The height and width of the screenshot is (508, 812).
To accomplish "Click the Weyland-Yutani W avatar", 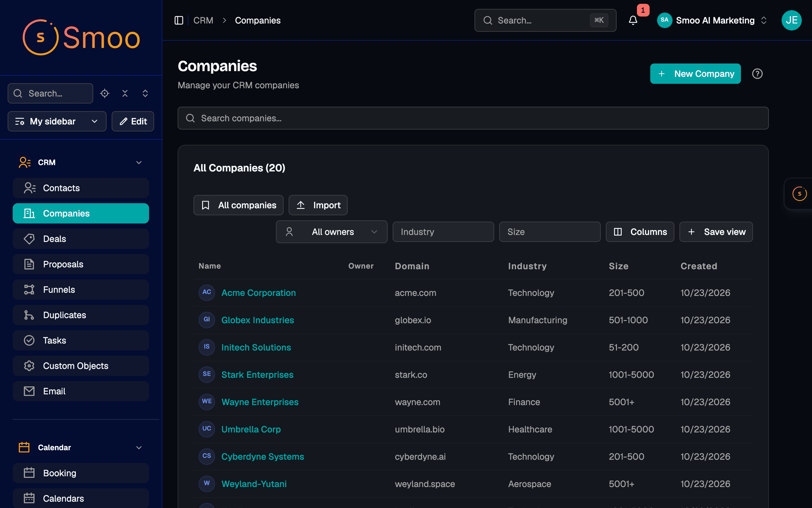I will [207, 484].
